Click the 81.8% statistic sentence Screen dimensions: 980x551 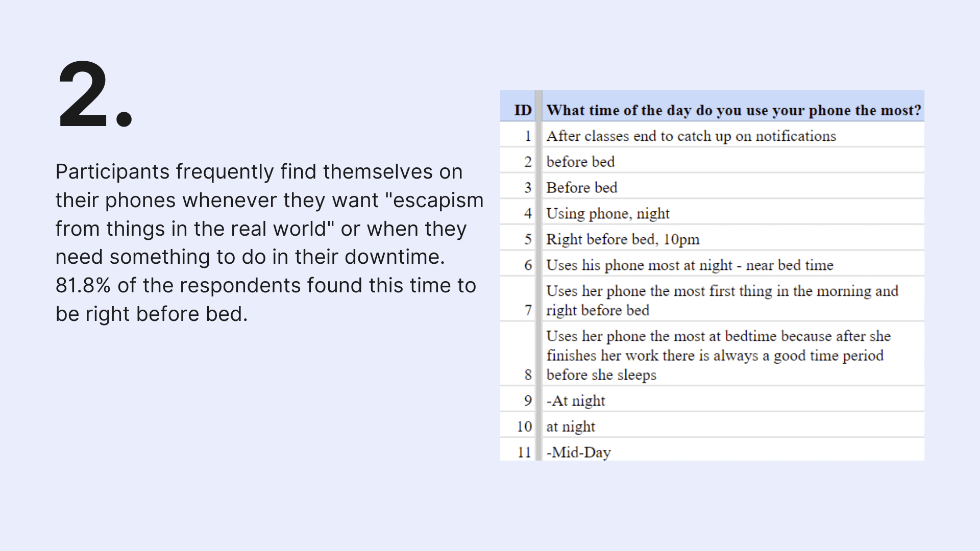tap(265, 299)
